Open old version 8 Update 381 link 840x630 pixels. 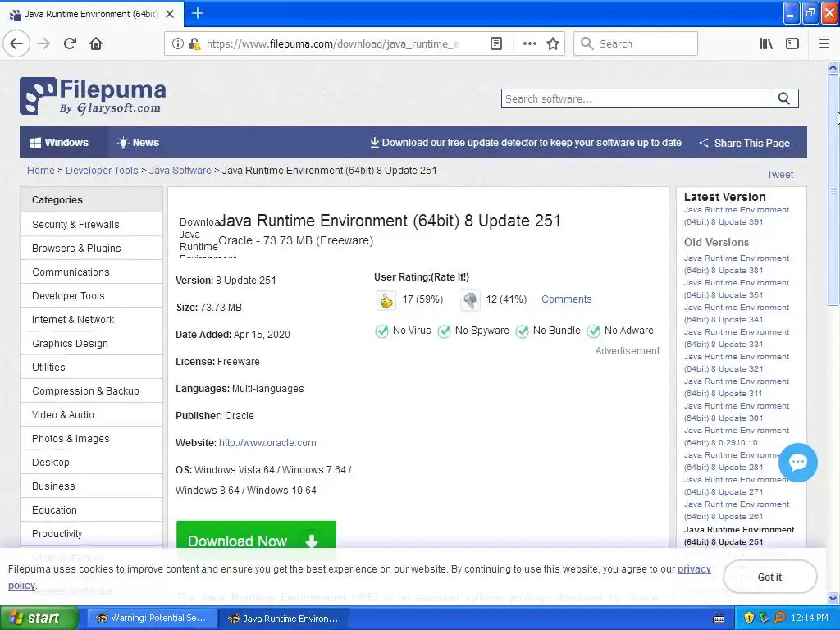[736, 264]
